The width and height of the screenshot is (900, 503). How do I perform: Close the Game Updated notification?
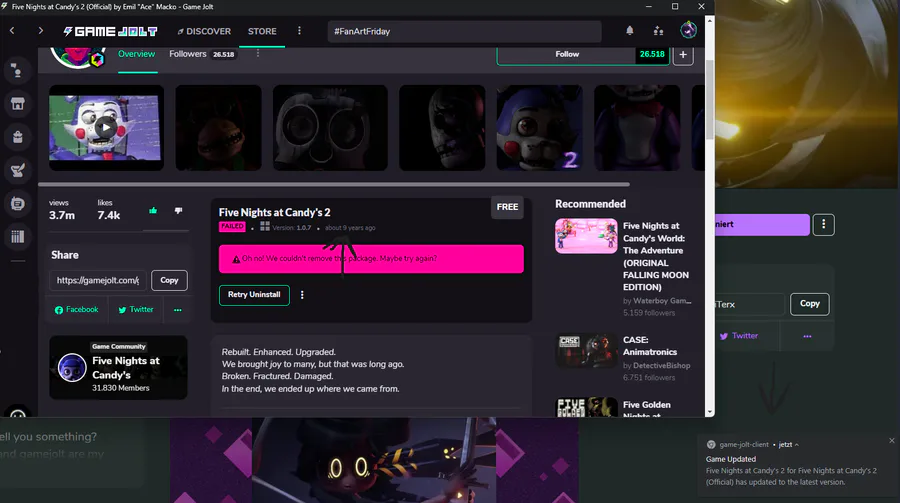point(891,440)
